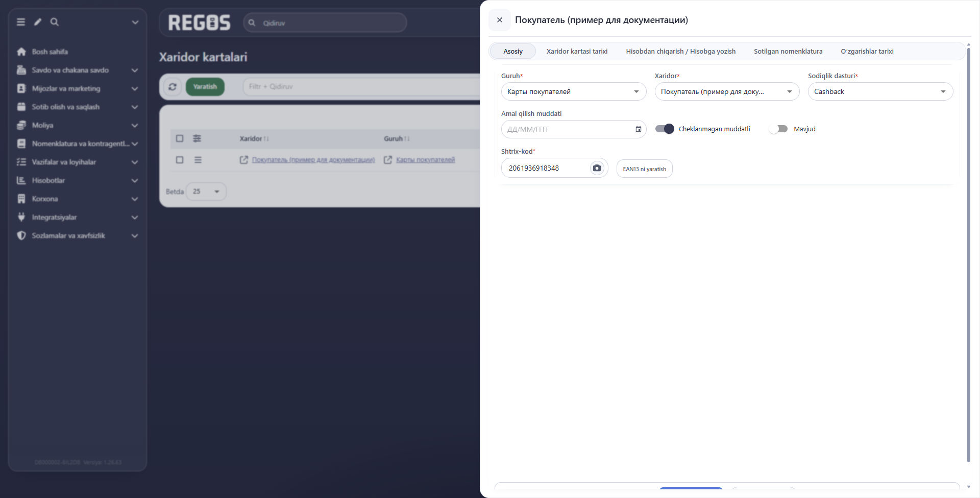Image resolution: width=980 pixels, height=498 pixels.
Task: Click the Bosh sahifa home icon
Action: pyautogui.click(x=21, y=52)
